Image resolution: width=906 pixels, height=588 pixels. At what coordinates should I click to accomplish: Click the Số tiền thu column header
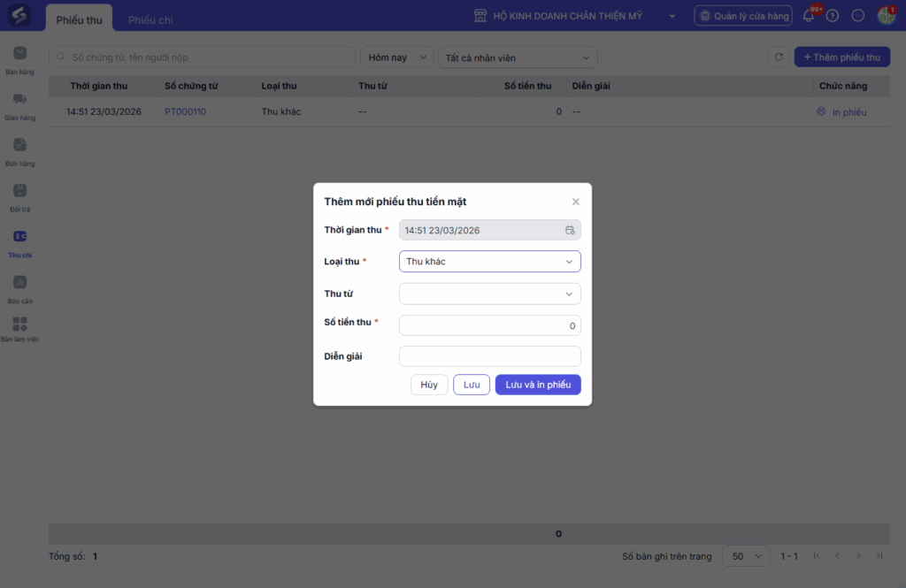coord(527,86)
